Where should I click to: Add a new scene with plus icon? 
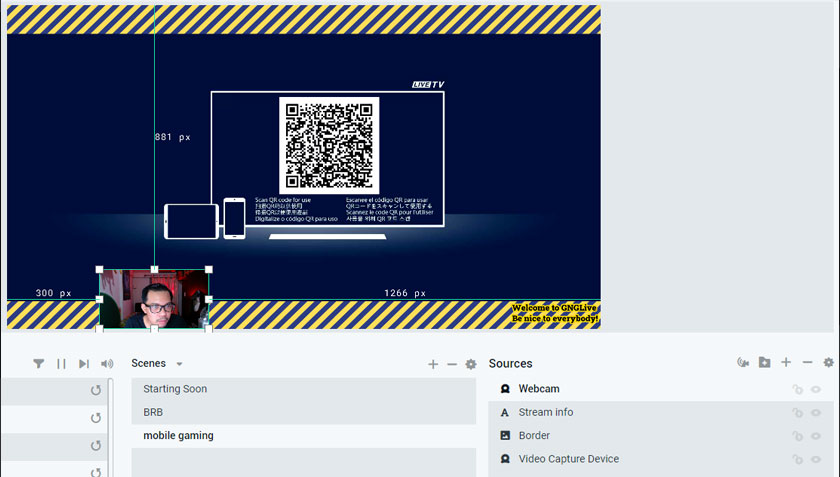(x=433, y=364)
